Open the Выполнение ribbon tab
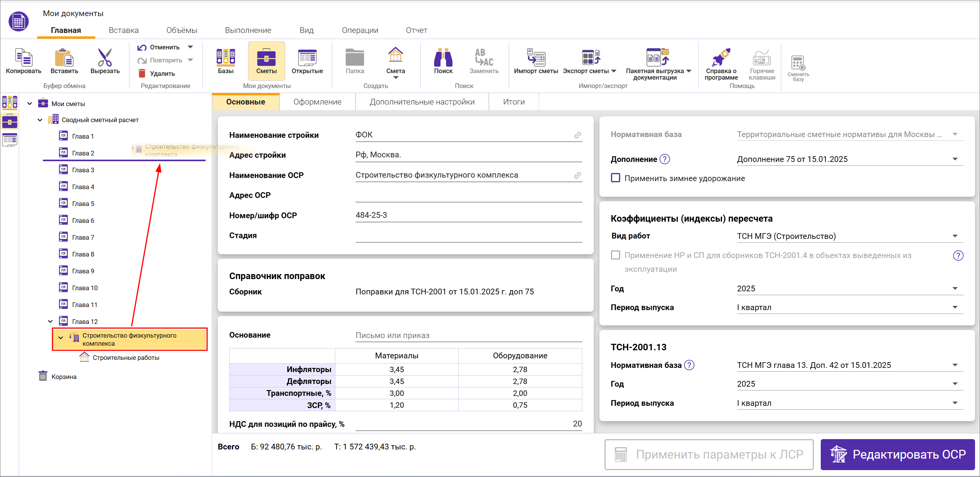Viewport: 980px width, 477px height. pyautogui.click(x=248, y=30)
